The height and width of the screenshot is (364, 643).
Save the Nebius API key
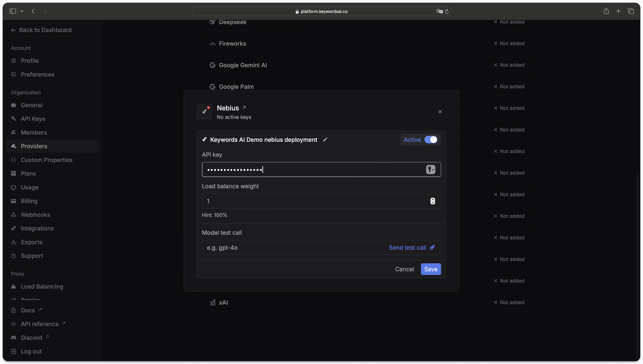tap(431, 269)
